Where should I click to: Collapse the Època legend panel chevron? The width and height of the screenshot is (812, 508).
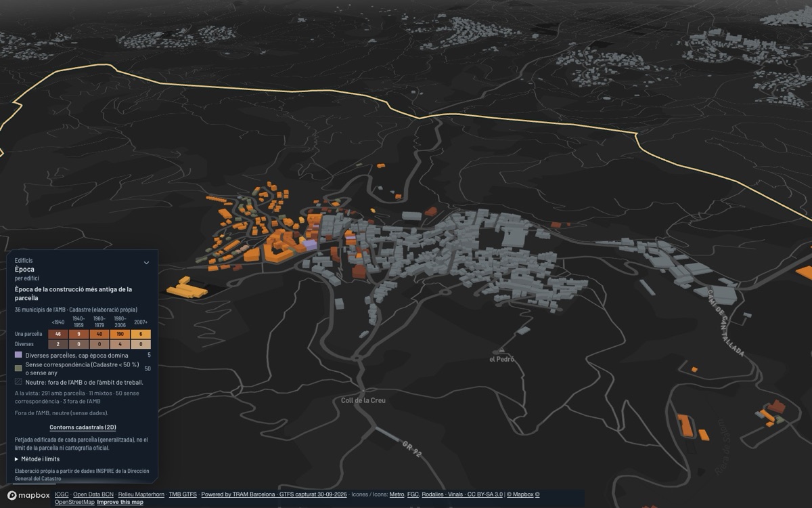[x=146, y=263]
